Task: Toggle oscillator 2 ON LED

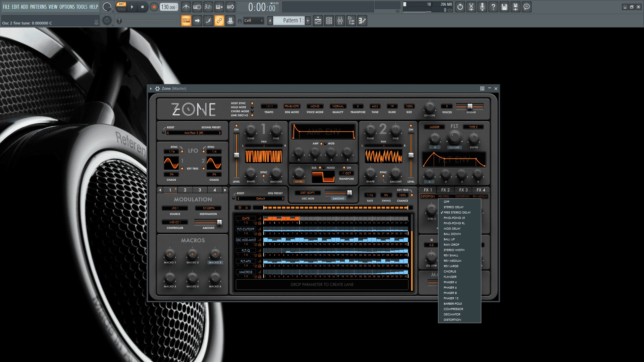Action: [x=411, y=126]
